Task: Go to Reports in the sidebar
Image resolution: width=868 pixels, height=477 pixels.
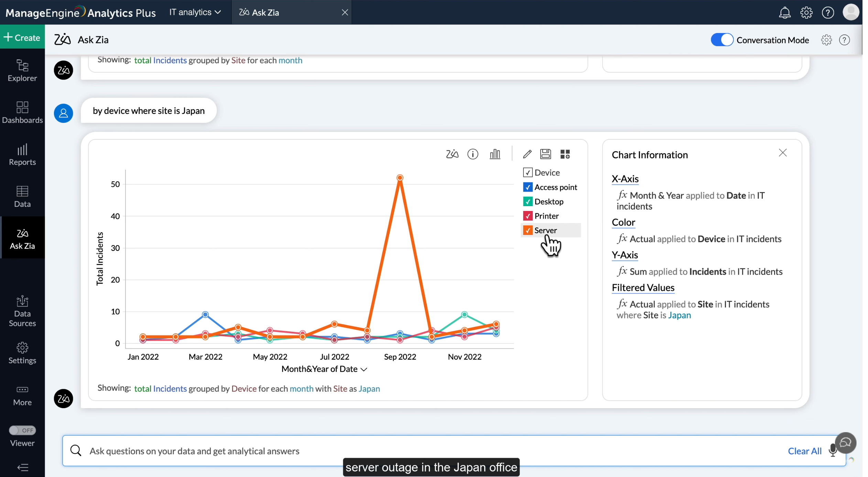Action: (22, 154)
